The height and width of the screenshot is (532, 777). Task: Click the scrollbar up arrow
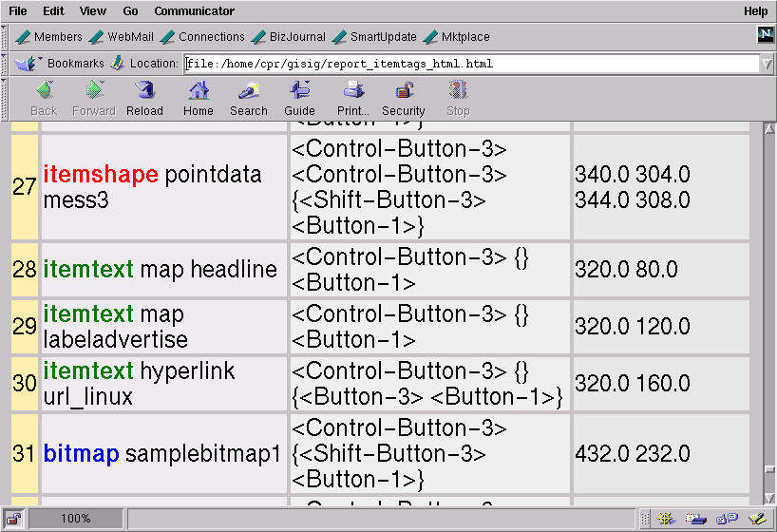[x=769, y=128]
